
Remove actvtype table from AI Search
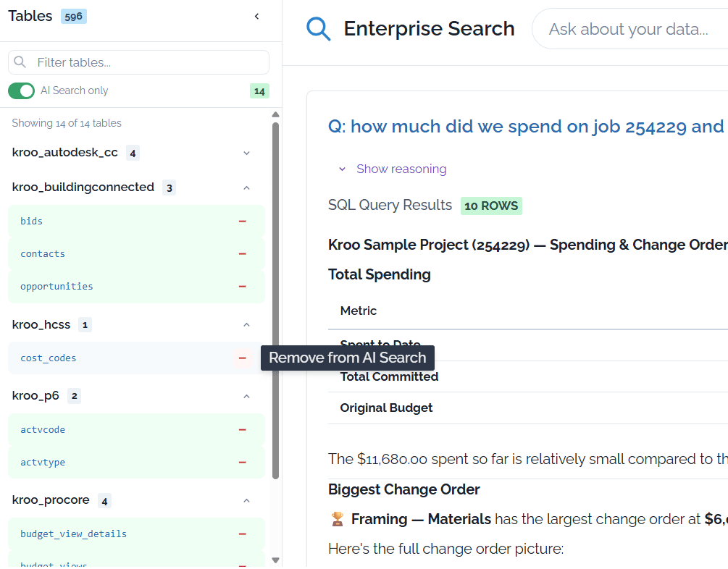pyautogui.click(x=242, y=463)
